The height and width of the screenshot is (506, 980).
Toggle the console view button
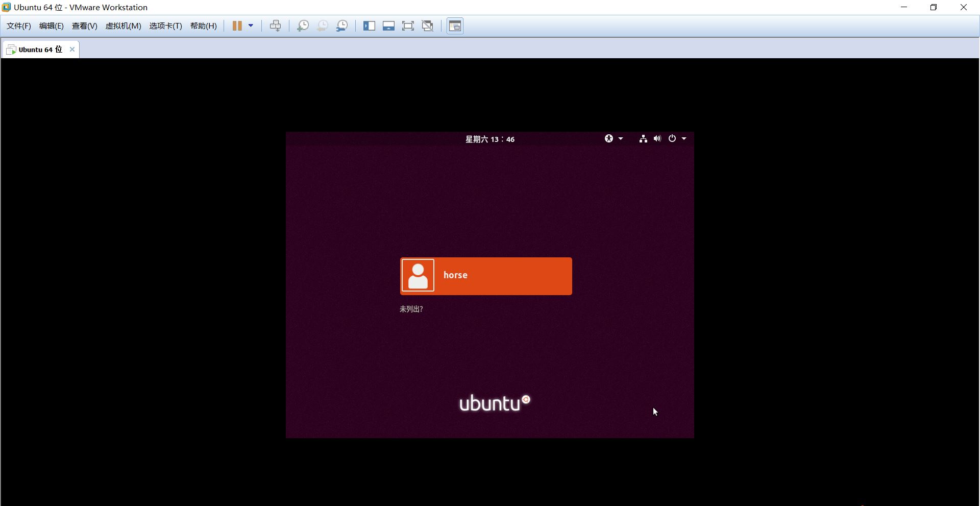click(455, 26)
